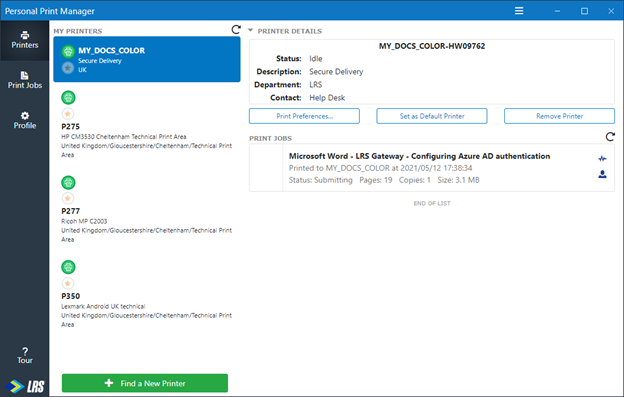The width and height of the screenshot is (624, 397).
Task: Click Find a New Printer button
Action: point(145,383)
